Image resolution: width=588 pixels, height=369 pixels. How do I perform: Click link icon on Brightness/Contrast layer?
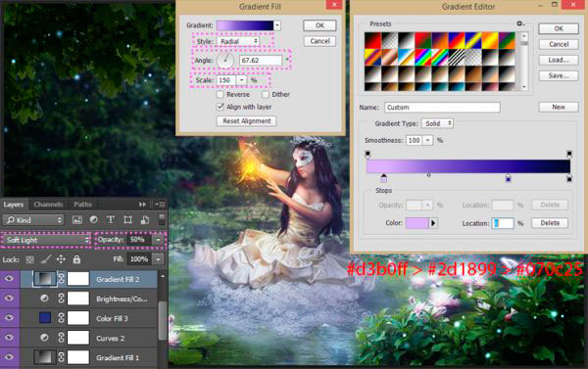point(61,299)
